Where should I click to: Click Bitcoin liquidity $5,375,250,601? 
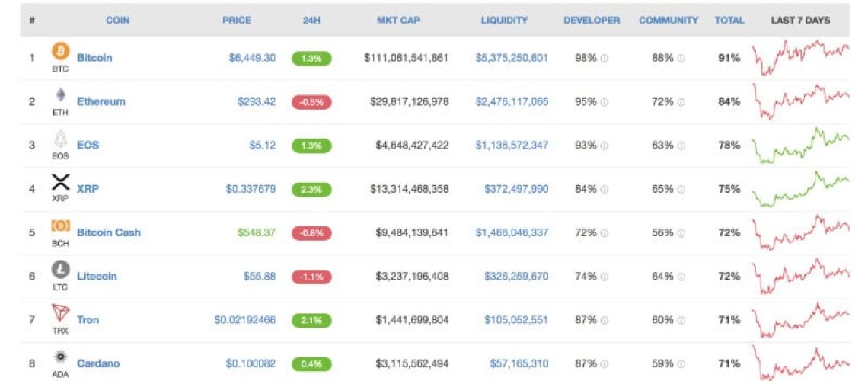512,58
